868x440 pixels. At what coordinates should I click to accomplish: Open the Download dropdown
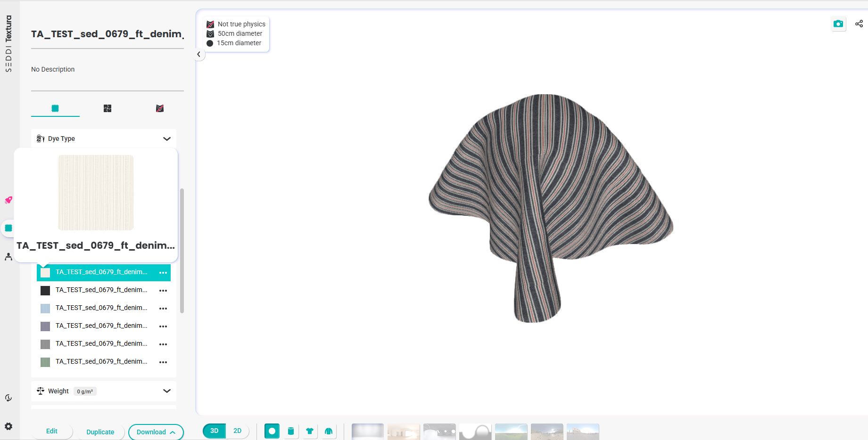pyautogui.click(x=156, y=432)
